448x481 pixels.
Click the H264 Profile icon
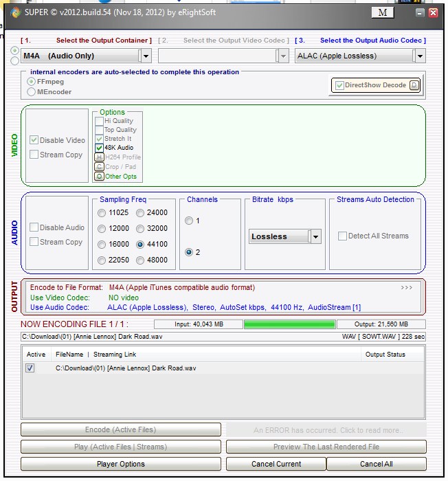(99, 157)
